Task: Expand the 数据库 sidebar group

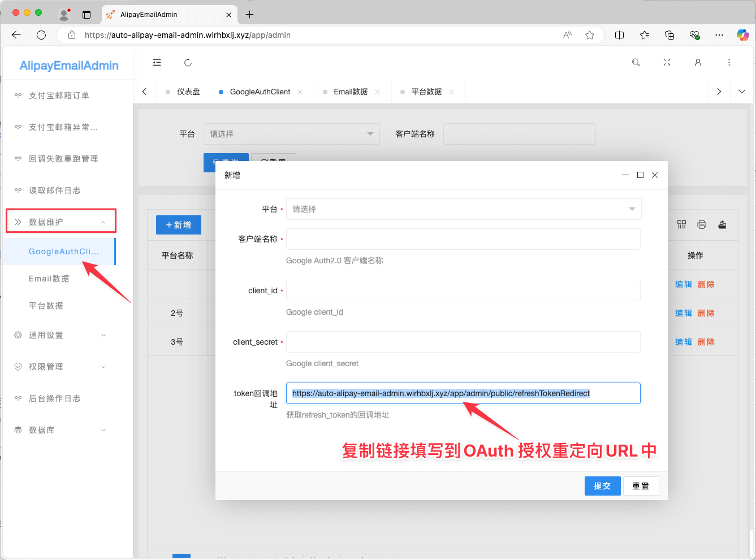Action: pyautogui.click(x=59, y=430)
